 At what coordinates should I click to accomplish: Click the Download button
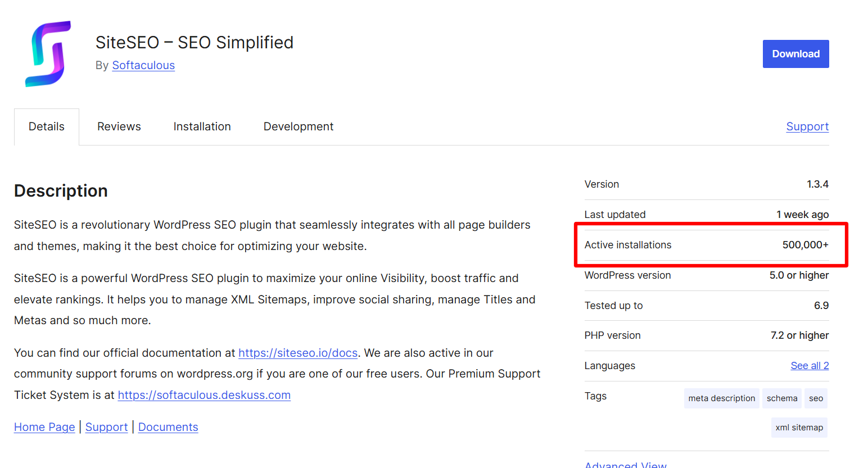point(795,53)
